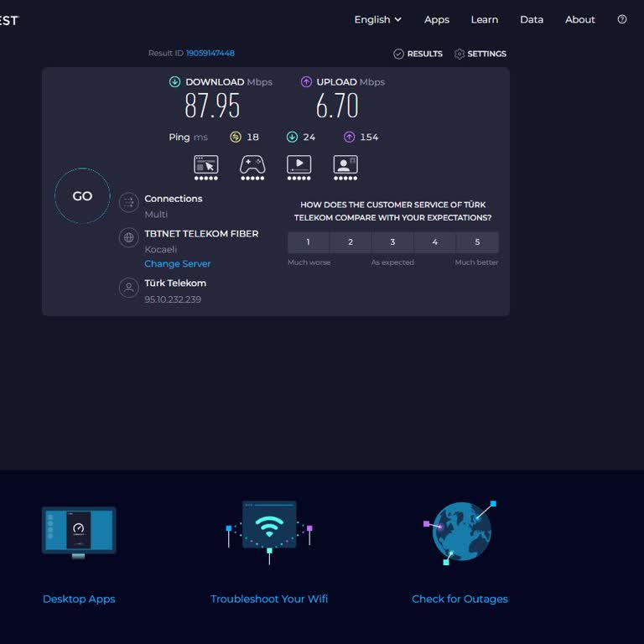Click the download speed value 87.95
This screenshot has height=644, width=644.
click(212, 106)
